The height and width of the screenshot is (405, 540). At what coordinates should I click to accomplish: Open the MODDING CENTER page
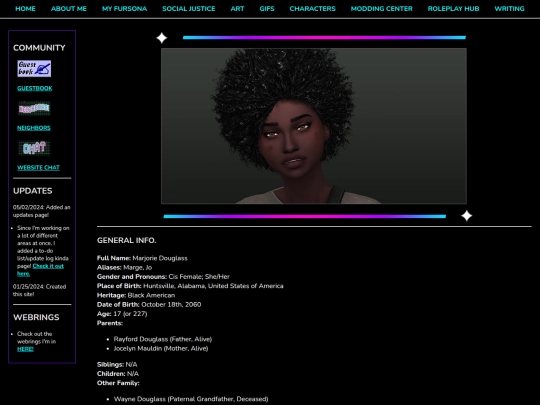[x=382, y=9]
